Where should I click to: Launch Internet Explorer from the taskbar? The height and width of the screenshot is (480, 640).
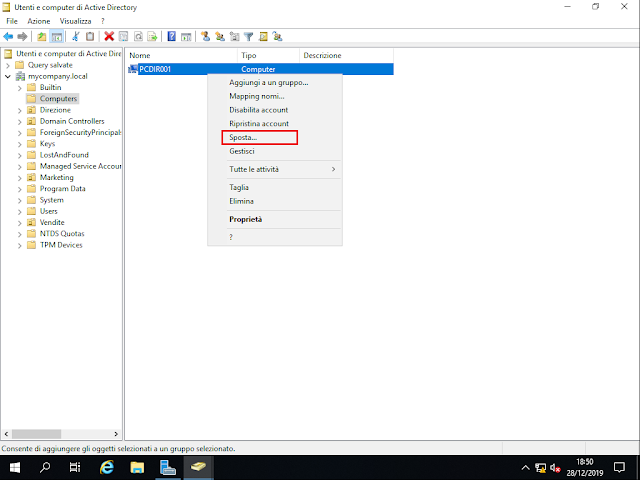107,467
